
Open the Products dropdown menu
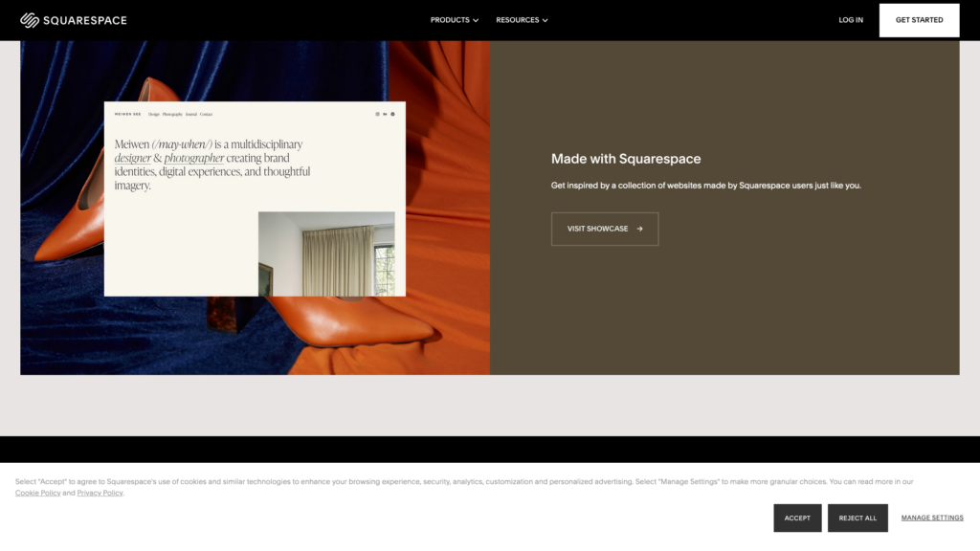click(x=455, y=20)
